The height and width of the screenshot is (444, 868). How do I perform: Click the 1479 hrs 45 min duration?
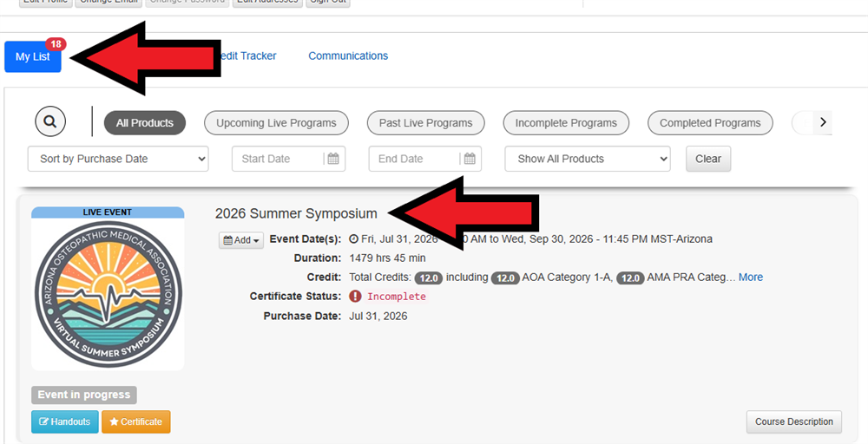[387, 258]
